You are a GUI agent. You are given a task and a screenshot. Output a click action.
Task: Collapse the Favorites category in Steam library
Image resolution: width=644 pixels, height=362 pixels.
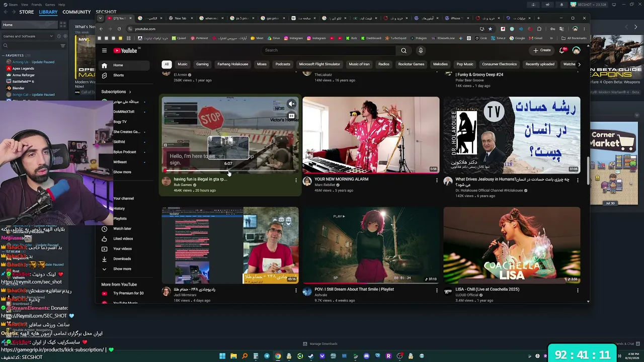coord(4,55)
